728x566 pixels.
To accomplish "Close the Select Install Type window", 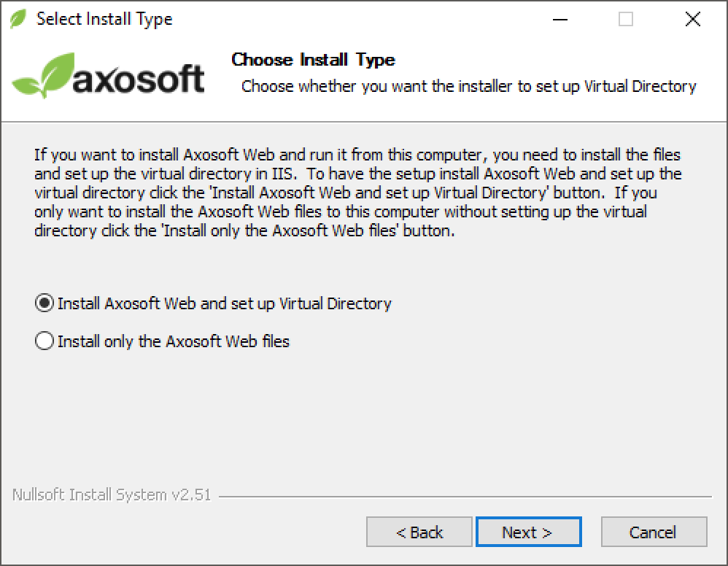I will tap(692, 19).
